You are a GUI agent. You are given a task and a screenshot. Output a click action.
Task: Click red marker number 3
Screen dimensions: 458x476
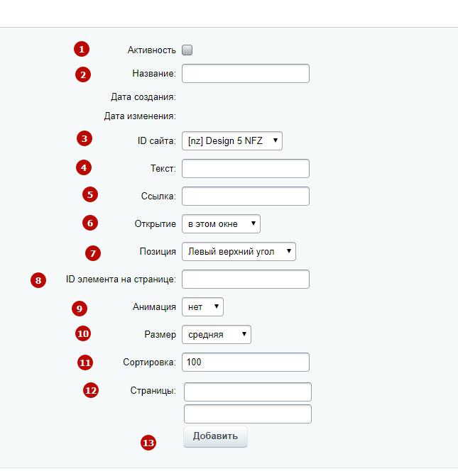(x=84, y=138)
